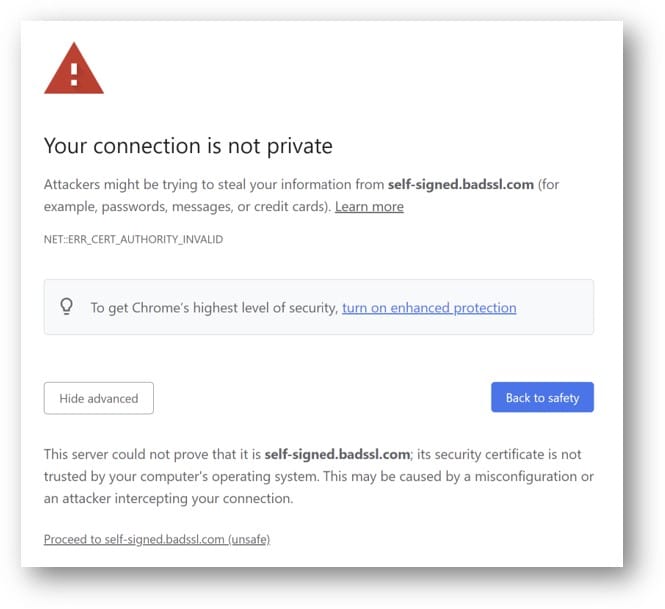Click the lightbulb icon in the tip box

67,306
